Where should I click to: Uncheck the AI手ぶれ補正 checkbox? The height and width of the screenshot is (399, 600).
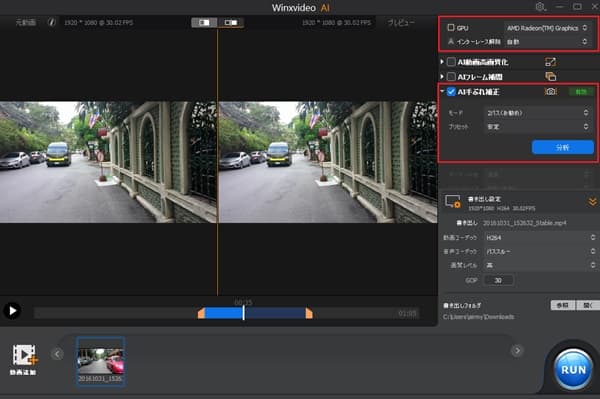tap(452, 92)
